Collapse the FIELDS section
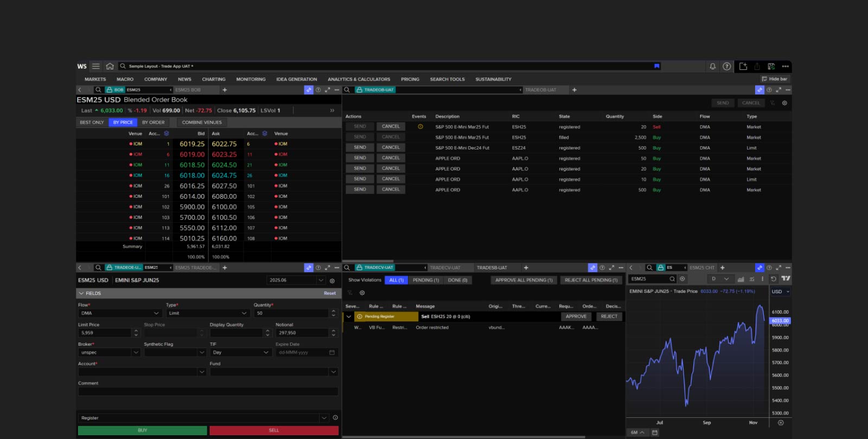Screen dimensions: 868x439 pyautogui.click(x=81, y=293)
